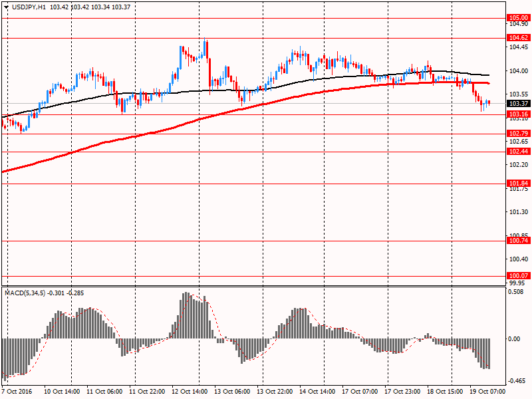Screen dimensions: 532x399
Task: Select OHLC values 103.42 103.42 103.34 103.37
Action: tap(90, 7)
